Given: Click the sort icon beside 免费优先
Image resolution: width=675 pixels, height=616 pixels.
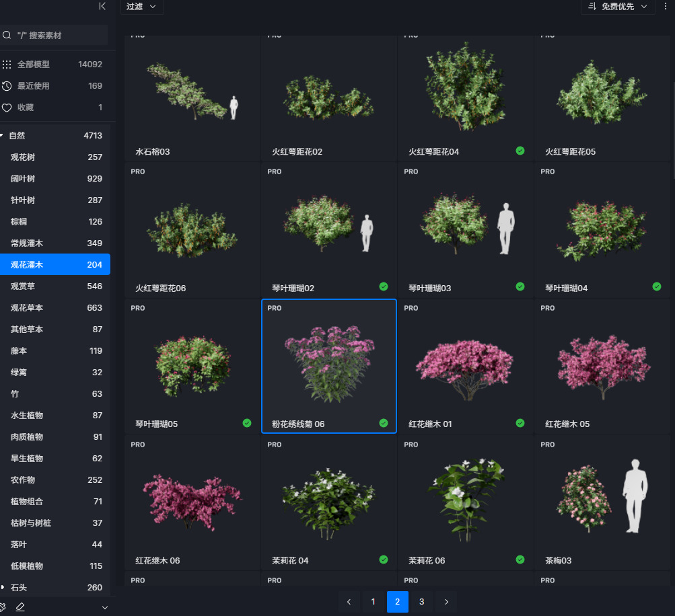Looking at the screenshot, I should (x=592, y=6).
